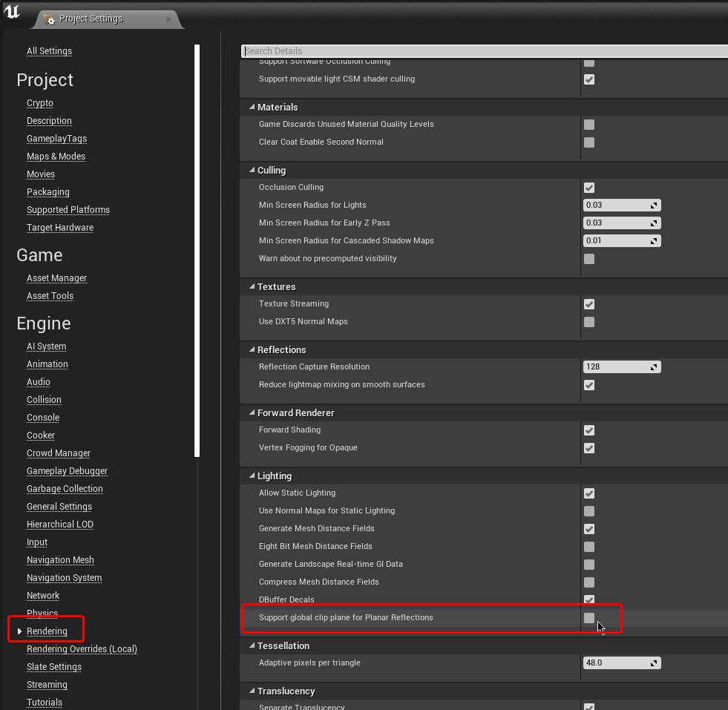This screenshot has width=728, height=710.
Task: Toggle Allow Static Lighting checkbox
Action: (589, 493)
